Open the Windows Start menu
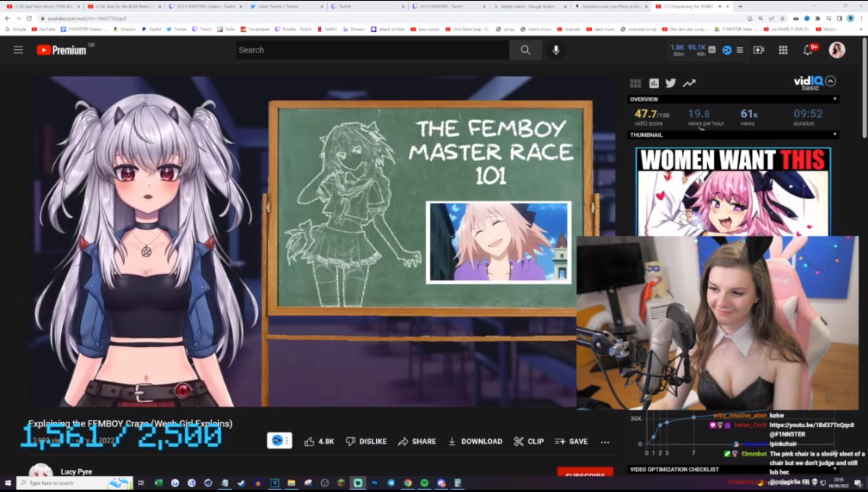 8,483
